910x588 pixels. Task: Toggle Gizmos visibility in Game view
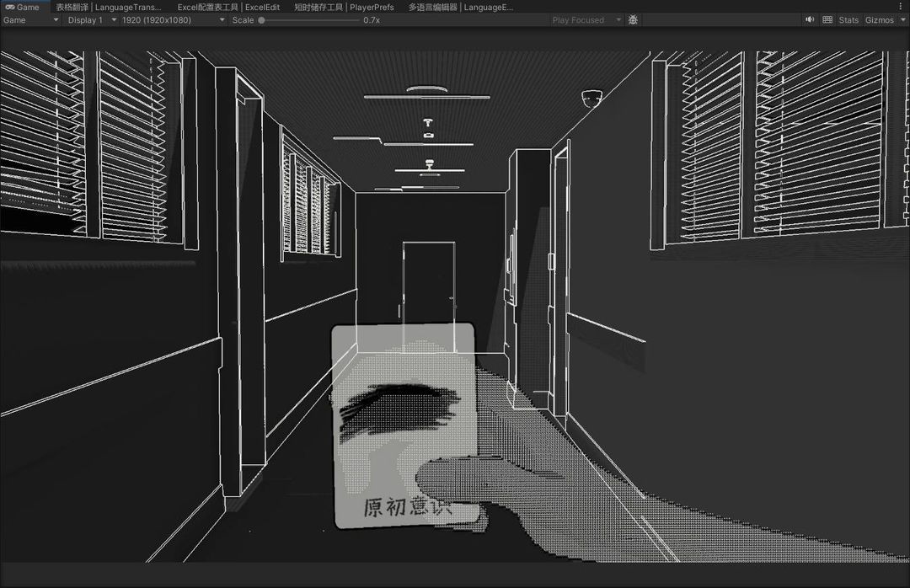(879, 19)
